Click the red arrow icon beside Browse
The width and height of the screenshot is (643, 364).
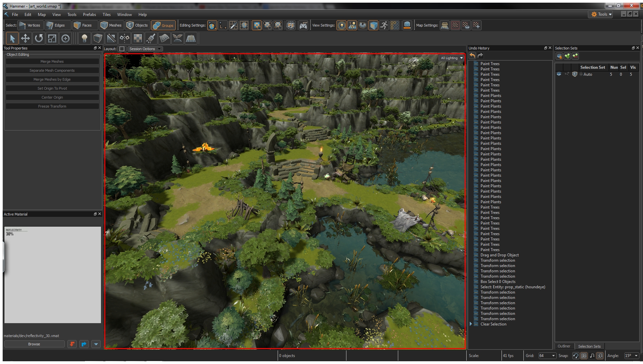click(72, 344)
